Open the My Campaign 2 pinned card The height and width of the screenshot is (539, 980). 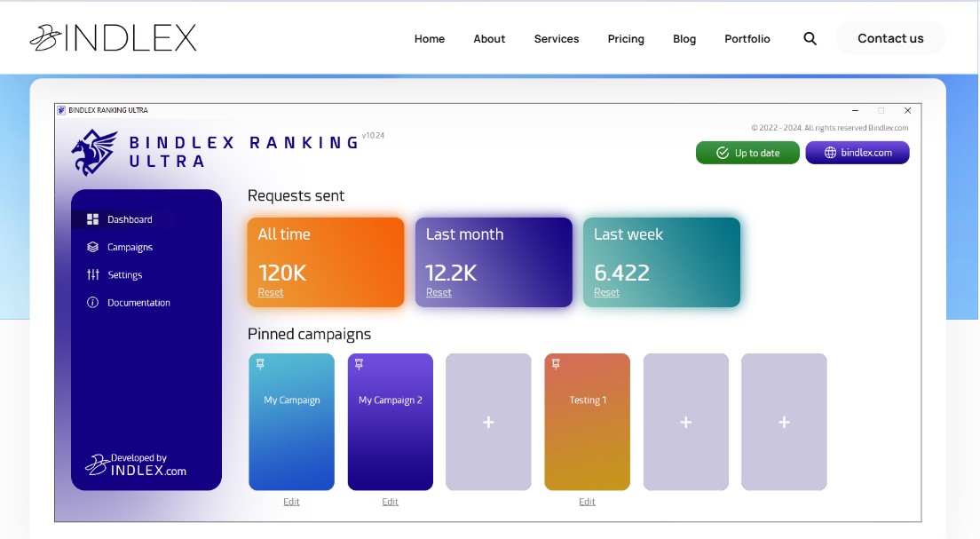pos(391,422)
